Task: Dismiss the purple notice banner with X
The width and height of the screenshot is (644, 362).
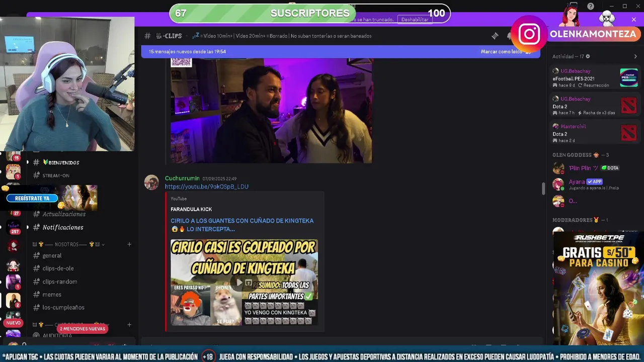Action: tap(633, 20)
